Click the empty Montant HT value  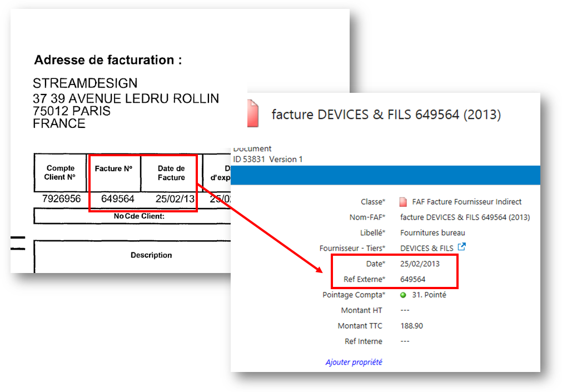405,310
